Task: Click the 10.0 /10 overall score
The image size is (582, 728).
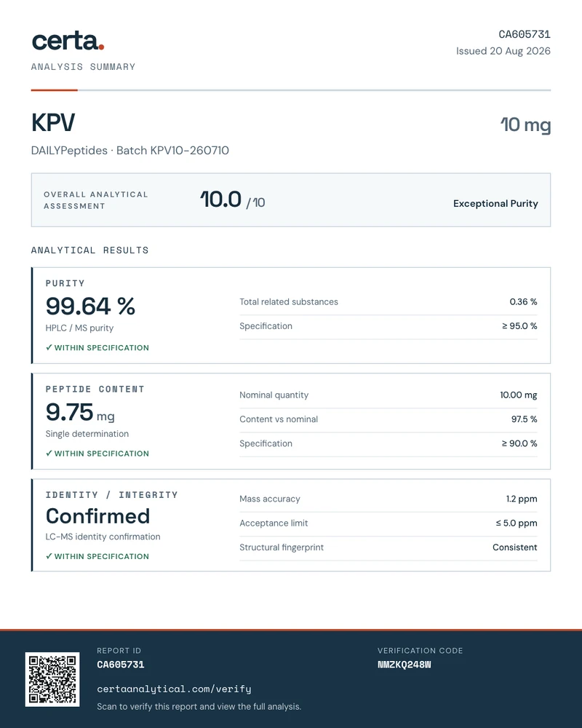Action: pyautogui.click(x=233, y=200)
